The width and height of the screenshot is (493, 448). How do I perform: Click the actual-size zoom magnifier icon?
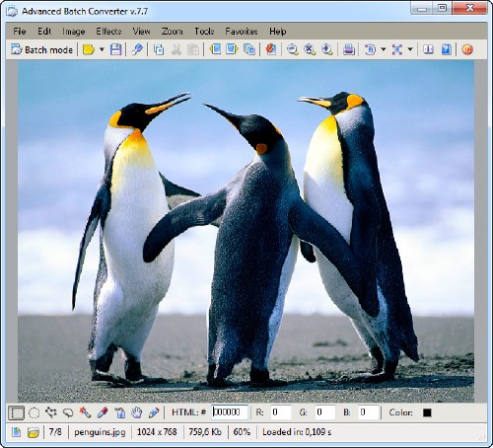click(x=310, y=49)
